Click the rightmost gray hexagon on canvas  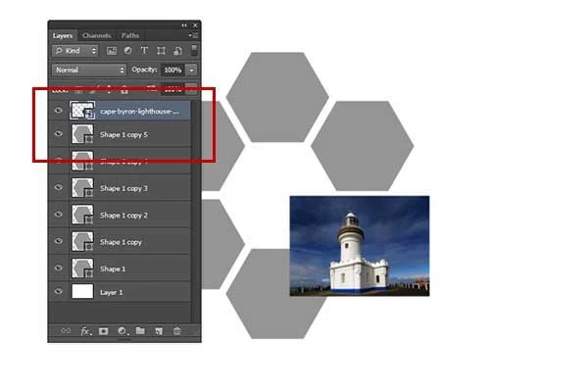click(x=363, y=145)
